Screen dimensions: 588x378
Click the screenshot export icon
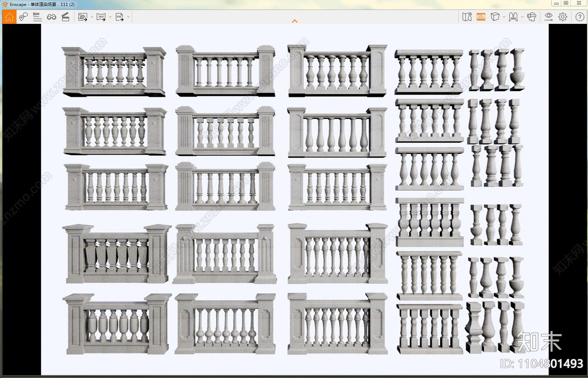[83, 17]
